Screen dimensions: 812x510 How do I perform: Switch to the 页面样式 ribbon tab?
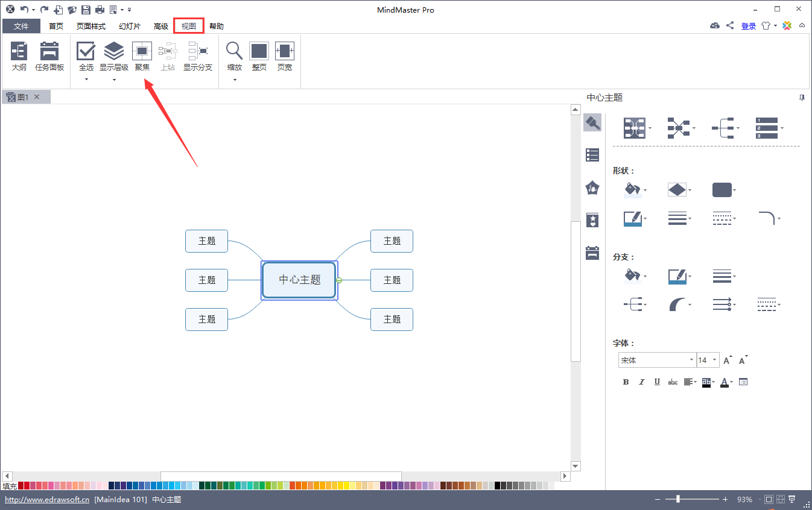click(91, 26)
